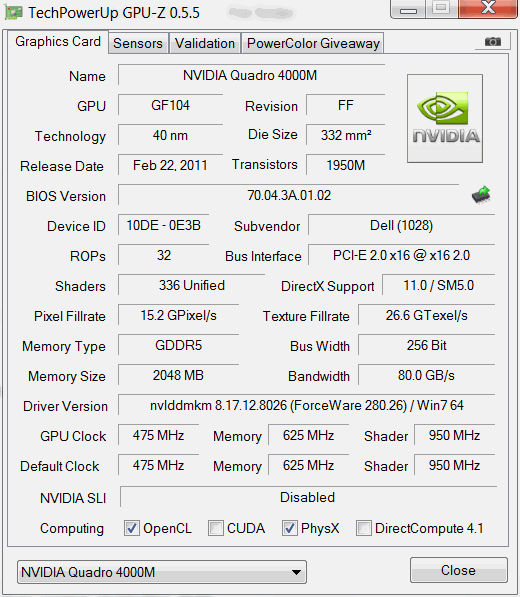Click the Driver Version text field
The image size is (520, 597).
coord(306,405)
